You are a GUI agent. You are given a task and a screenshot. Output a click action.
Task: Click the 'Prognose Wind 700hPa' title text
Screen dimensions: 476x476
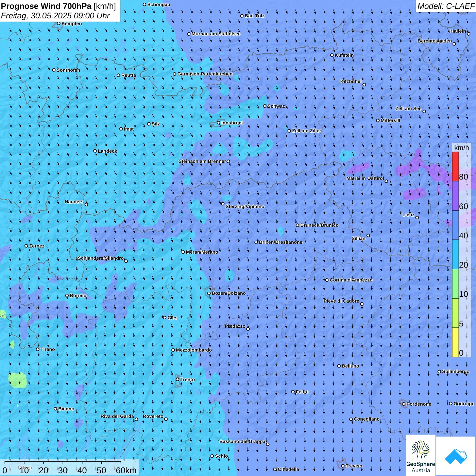pyautogui.click(x=46, y=6)
